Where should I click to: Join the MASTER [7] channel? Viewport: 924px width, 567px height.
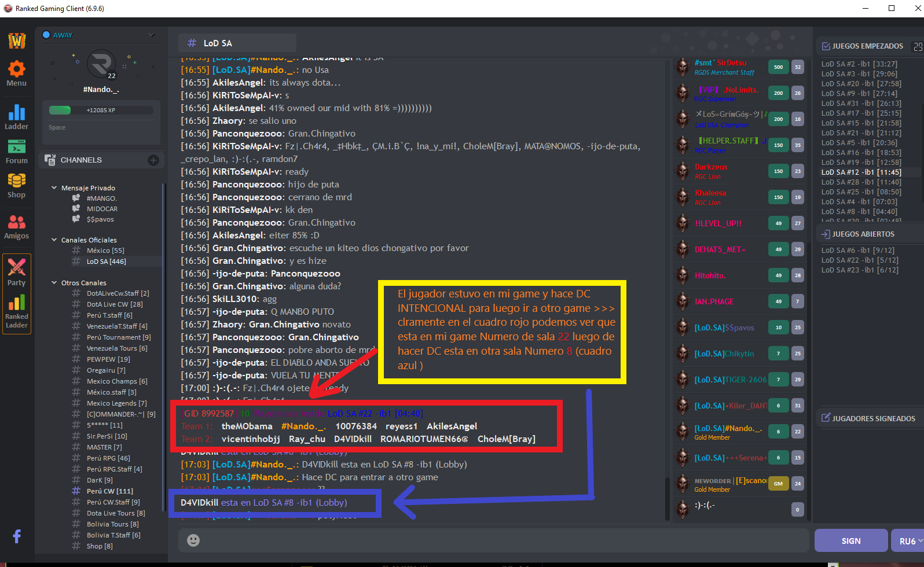pyautogui.click(x=104, y=447)
